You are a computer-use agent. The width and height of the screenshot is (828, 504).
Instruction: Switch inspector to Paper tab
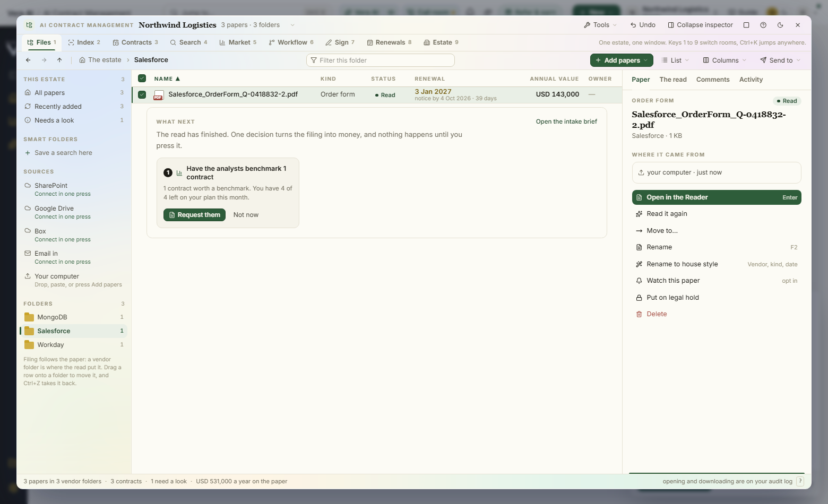(641, 80)
